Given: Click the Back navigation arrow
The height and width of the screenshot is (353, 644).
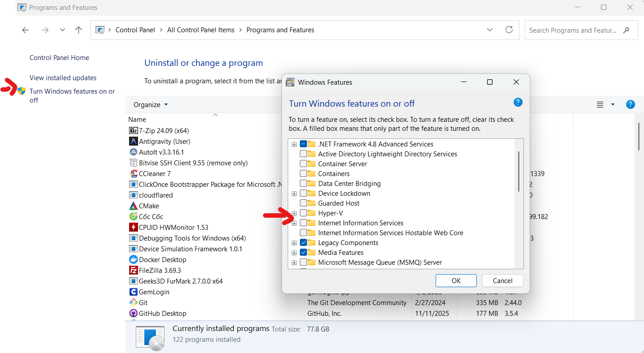Looking at the screenshot, I should click(x=26, y=30).
